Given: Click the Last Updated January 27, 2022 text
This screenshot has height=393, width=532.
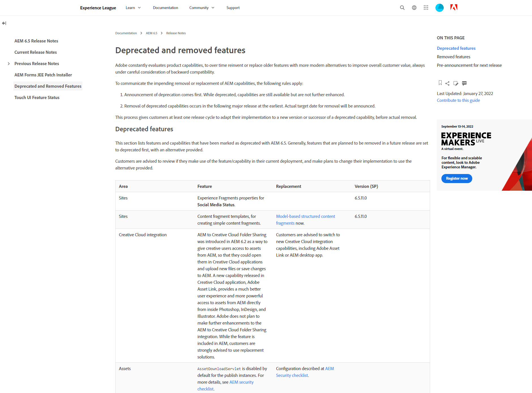Looking at the screenshot, I should click(465, 94).
